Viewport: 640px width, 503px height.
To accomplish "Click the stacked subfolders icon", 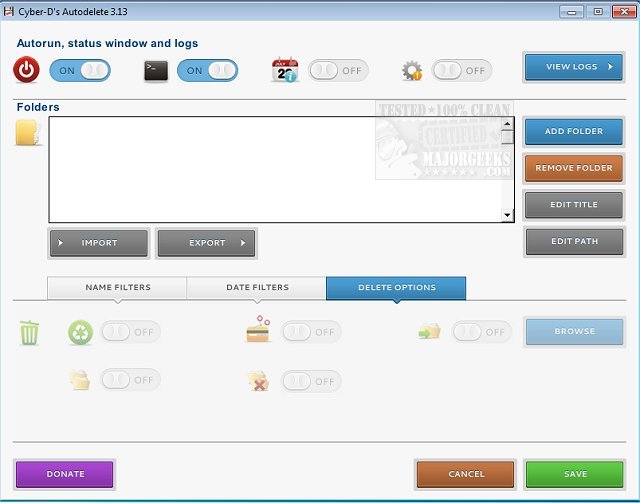I will click(80, 380).
